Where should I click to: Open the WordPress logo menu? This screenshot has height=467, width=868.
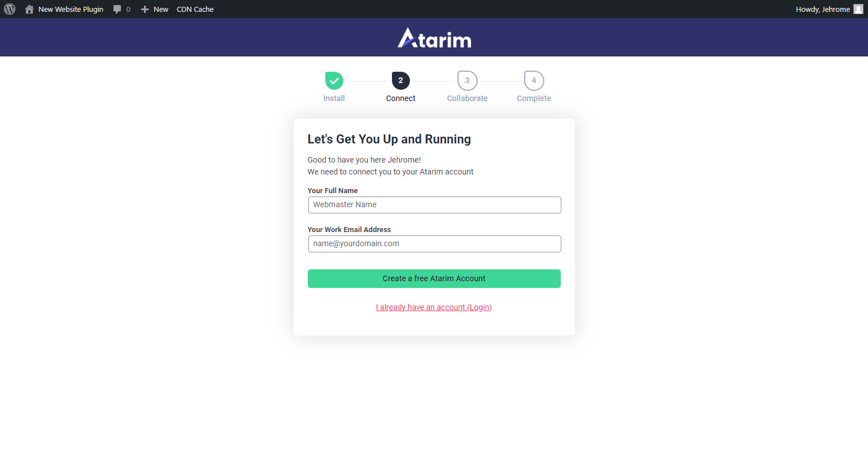click(x=10, y=9)
